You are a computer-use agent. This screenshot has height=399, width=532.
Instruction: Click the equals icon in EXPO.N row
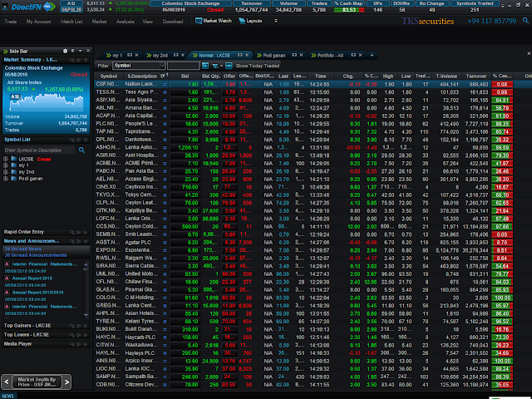pos(165,250)
